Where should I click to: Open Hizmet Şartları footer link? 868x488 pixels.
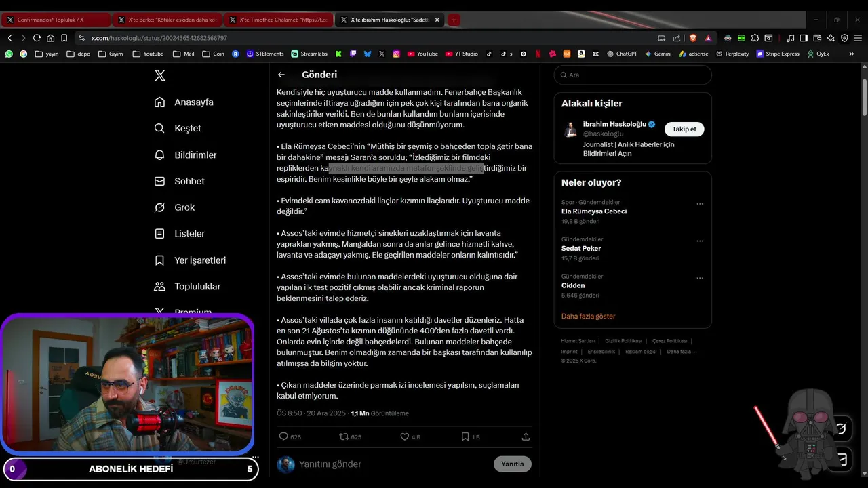click(578, 341)
